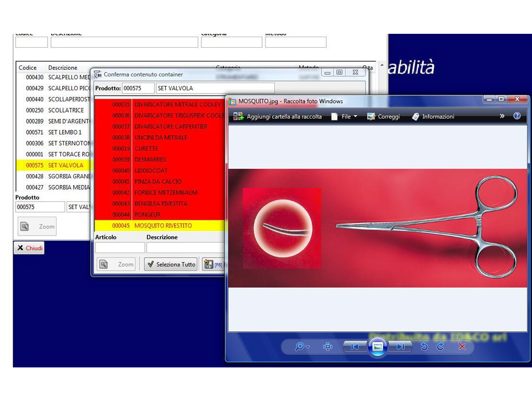Delete photo with red X icon
The image size is (532, 399).
point(462,346)
